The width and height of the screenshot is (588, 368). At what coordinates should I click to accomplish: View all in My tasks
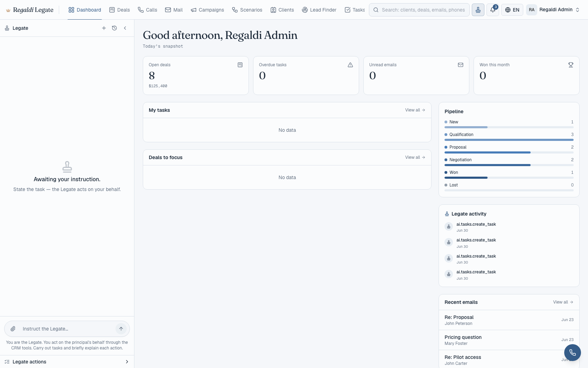[x=415, y=110]
